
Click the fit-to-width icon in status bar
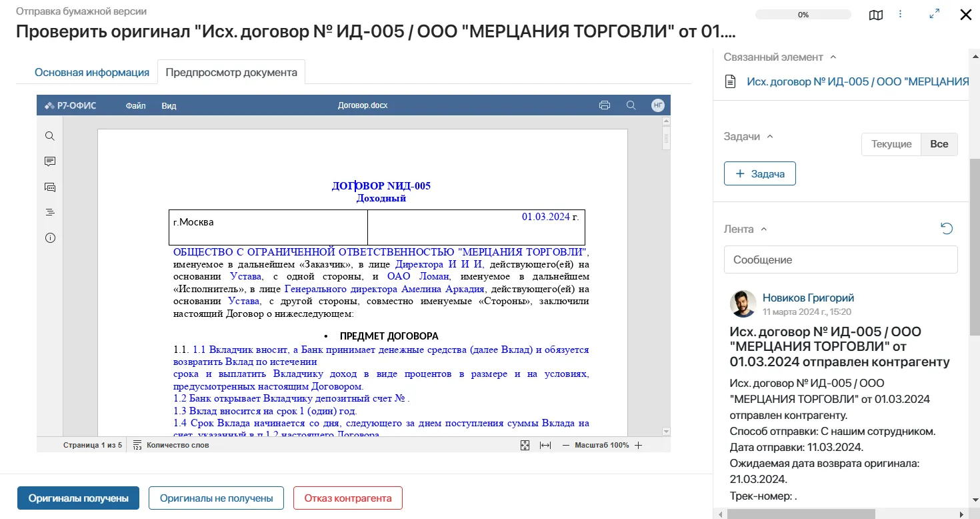click(545, 444)
